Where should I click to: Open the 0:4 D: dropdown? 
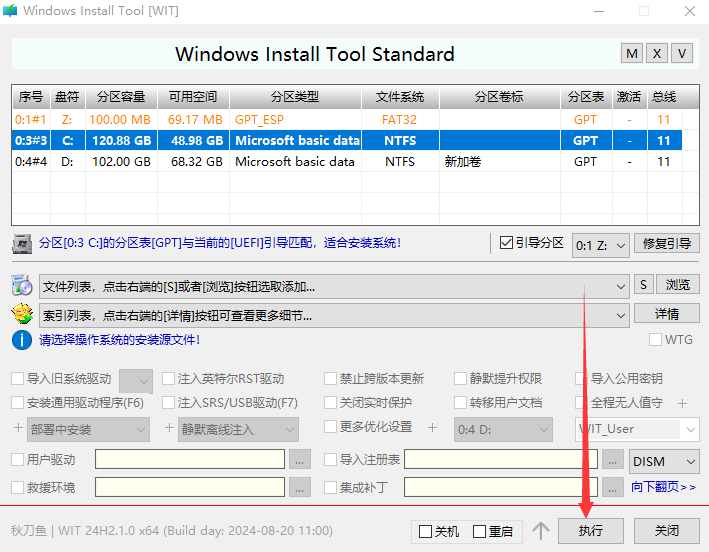(503, 429)
